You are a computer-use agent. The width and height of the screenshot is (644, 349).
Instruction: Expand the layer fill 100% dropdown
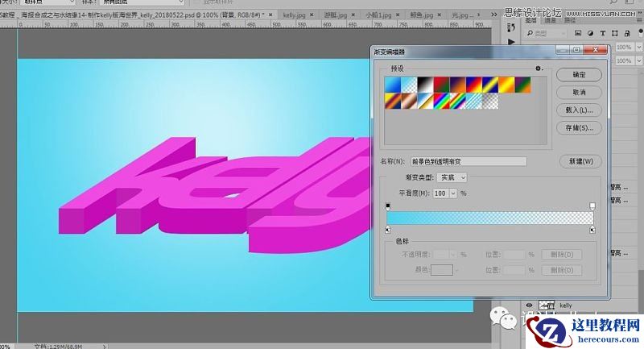pyautogui.click(x=638, y=60)
